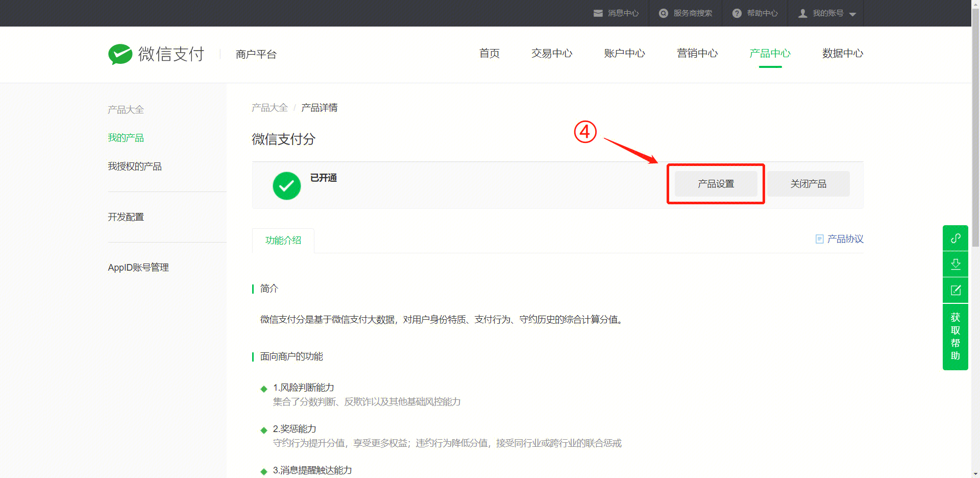Click the 2.奖惩能力 item

coord(295,429)
